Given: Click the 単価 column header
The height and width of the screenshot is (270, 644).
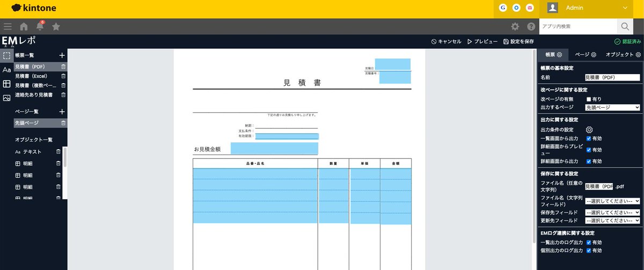Looking at the screenshot, I should tap(364, 163).
